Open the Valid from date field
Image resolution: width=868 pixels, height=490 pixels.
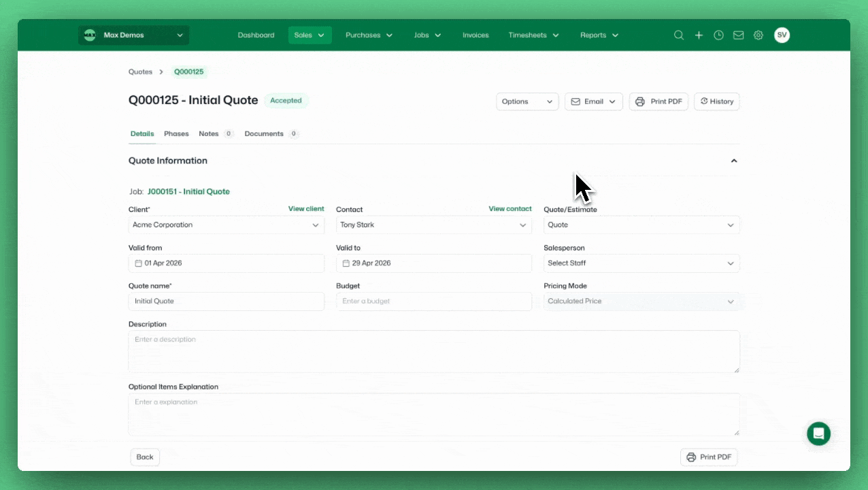(226, 263)
